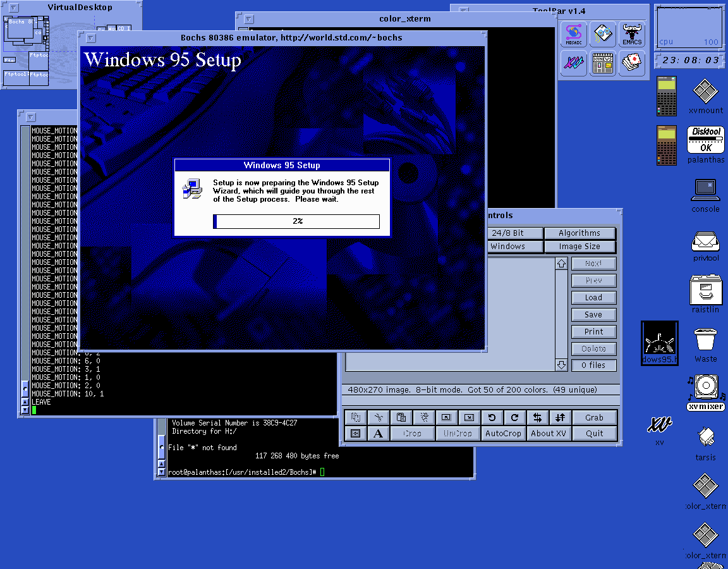
Task: Click the Quit button in XV
Action: click(594, 433)
